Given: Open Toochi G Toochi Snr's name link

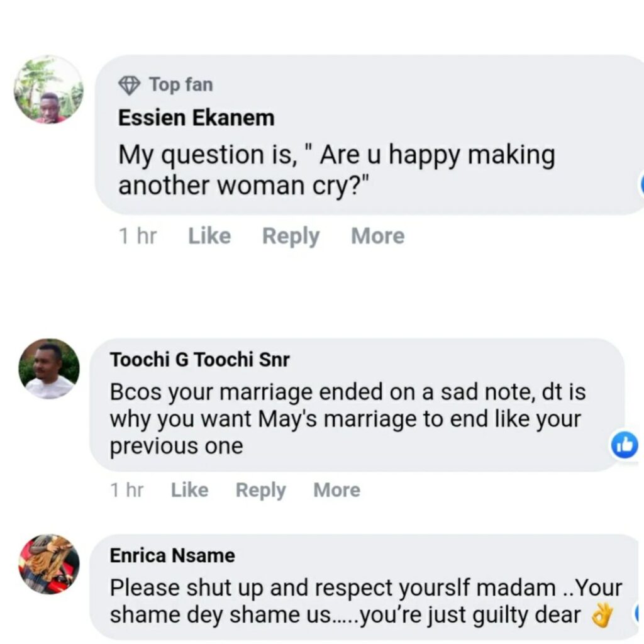Looking at the screenshot, I should pos(200,359).
